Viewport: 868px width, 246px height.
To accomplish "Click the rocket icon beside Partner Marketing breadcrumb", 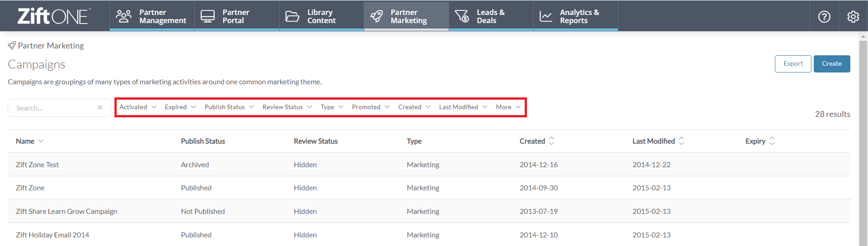I will [x=12, y=45].
